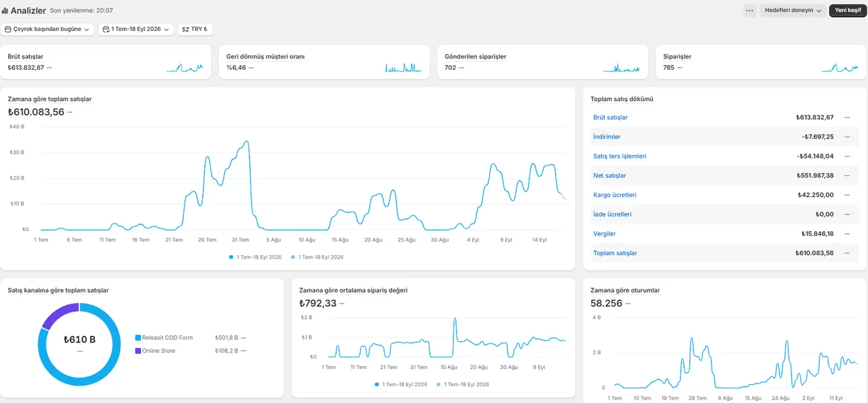Image resolution: width=868 pixels, height=403 pixels.
Task: Open the Geri dönmüş müşteri oranı card
Action: [324, 62]
